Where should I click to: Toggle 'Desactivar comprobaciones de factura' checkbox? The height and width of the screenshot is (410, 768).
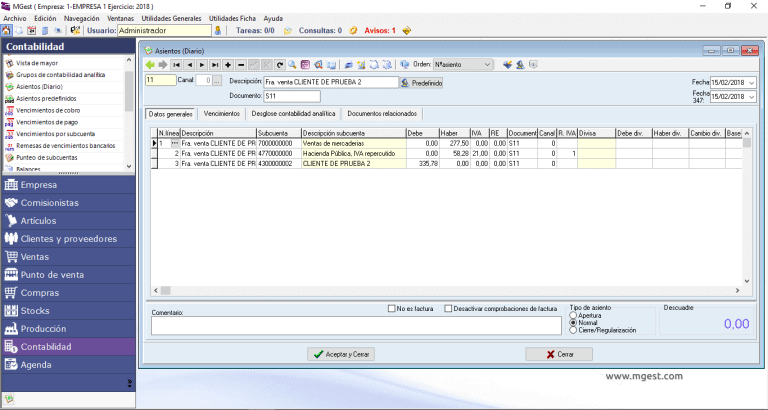448,309
